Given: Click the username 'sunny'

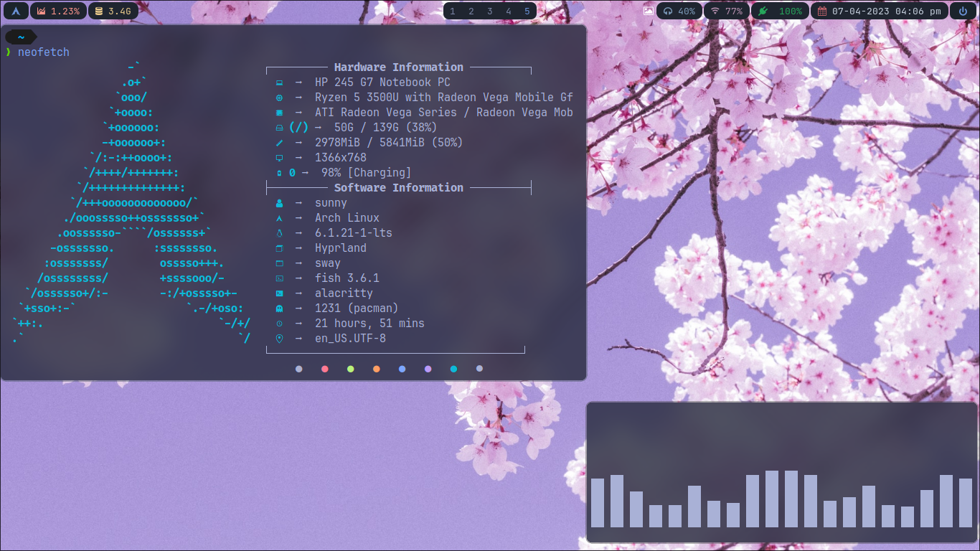Looking at the screenshot, I should (x=331, y=203).
